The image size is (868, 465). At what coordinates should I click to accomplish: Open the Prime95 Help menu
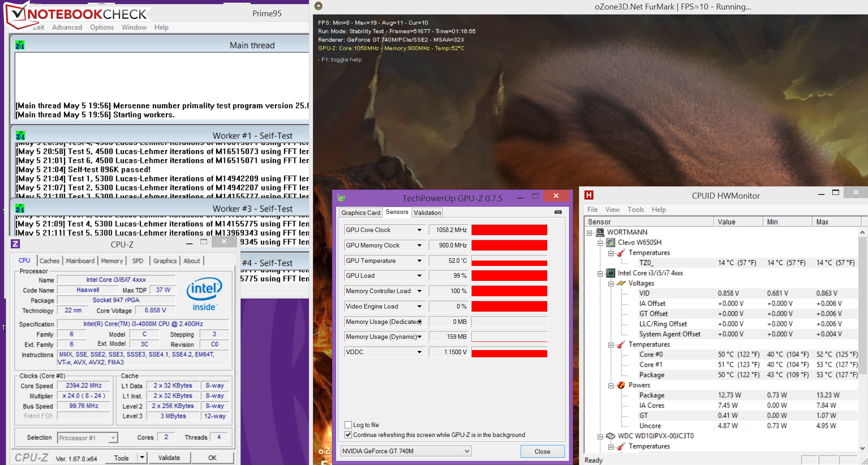[x=161, y=27]
